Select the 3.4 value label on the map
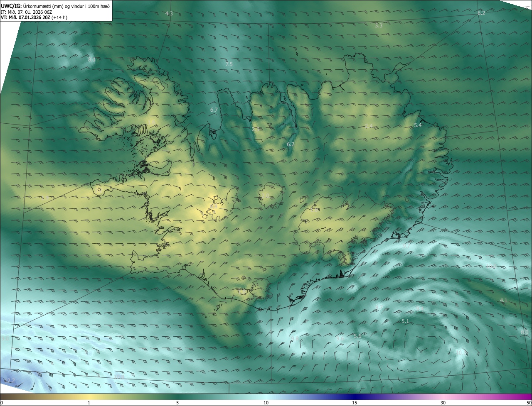Image resolution: width=532 pixels, height=406 pixels. click(x=369, y=126)
